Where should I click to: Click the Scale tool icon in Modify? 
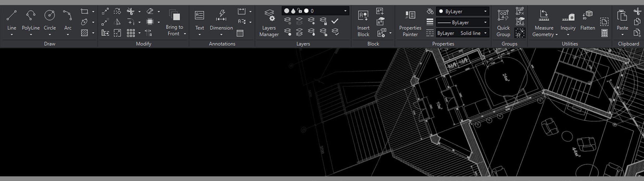pyautogui.click(x=117, y=33)
